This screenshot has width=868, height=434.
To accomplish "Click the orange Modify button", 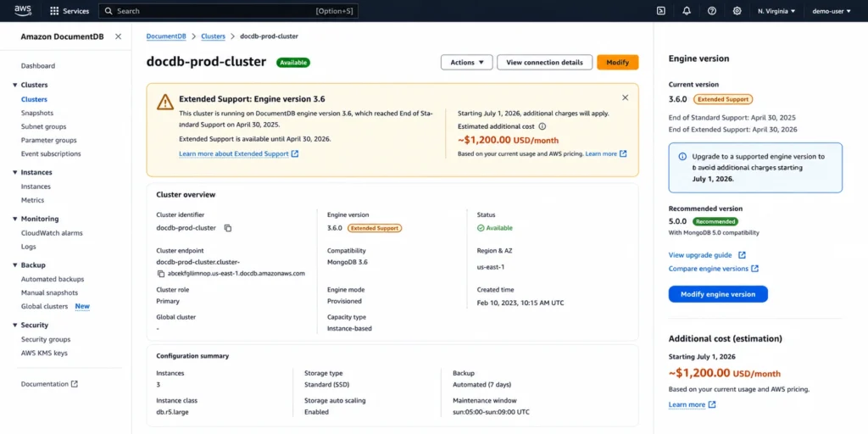I will click(x=618, y=63).
